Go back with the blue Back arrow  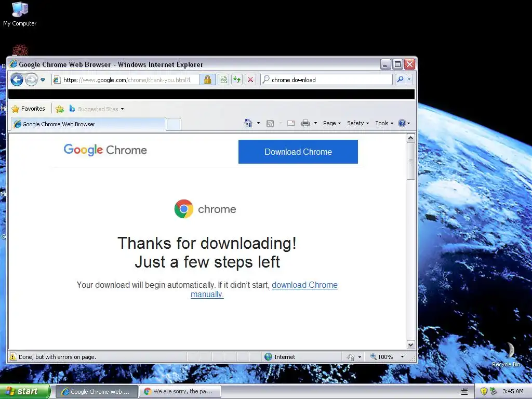click(17, 80)
